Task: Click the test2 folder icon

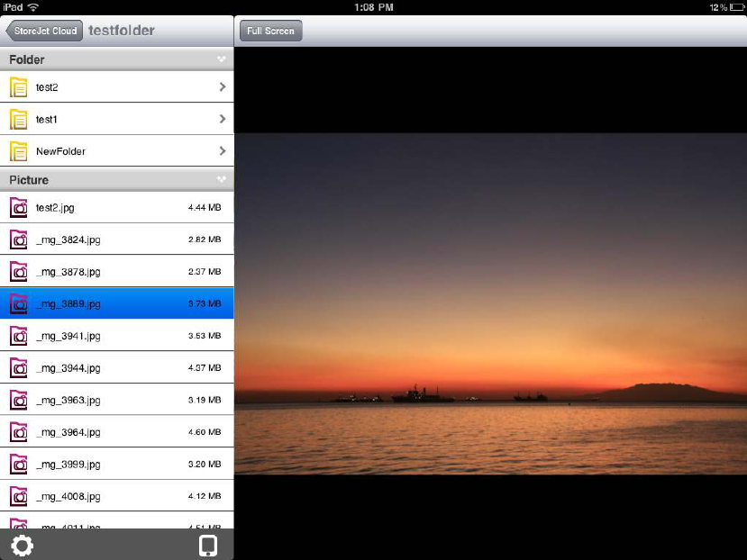Action: tap(19, 87)
